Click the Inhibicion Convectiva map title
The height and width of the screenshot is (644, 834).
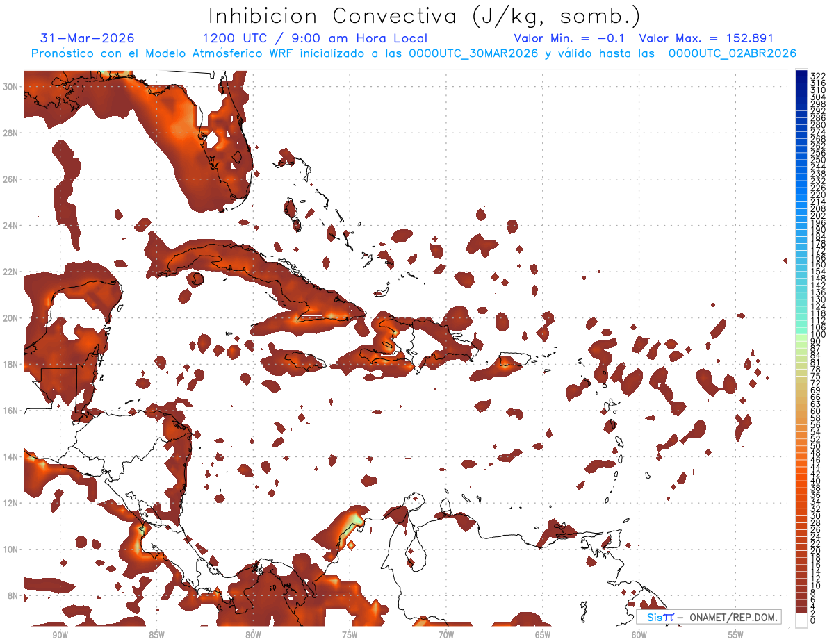point(425,16)
